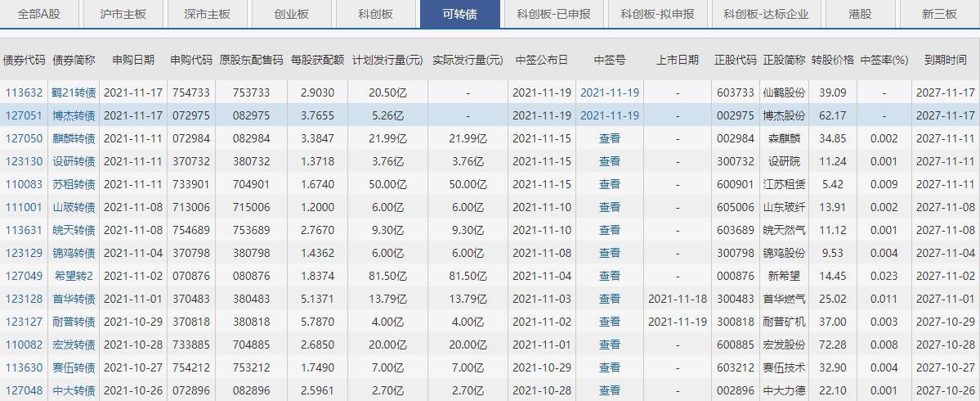Click 查看 in the 麒麟转债 row
This screenshot has height=401, width=980.
click(x=610, y=138)
